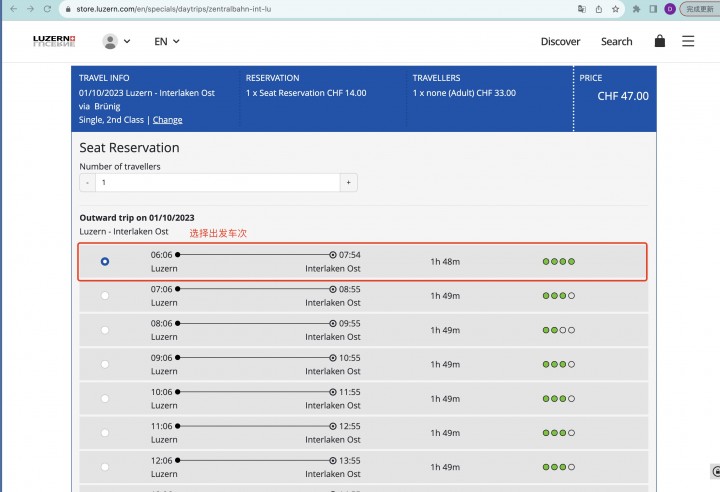Expand the account chevron dropdown

[127, 41]
